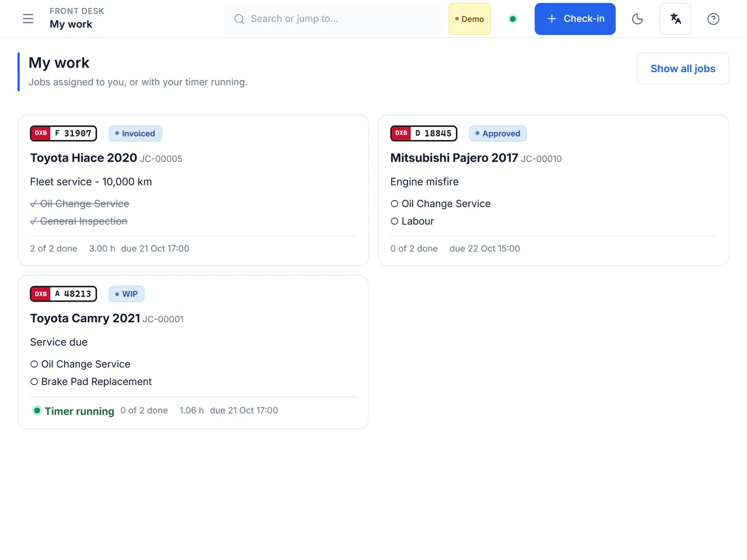
Task: Toggle General Inspection task on the Hiace job
Action: tap(79, 221)
